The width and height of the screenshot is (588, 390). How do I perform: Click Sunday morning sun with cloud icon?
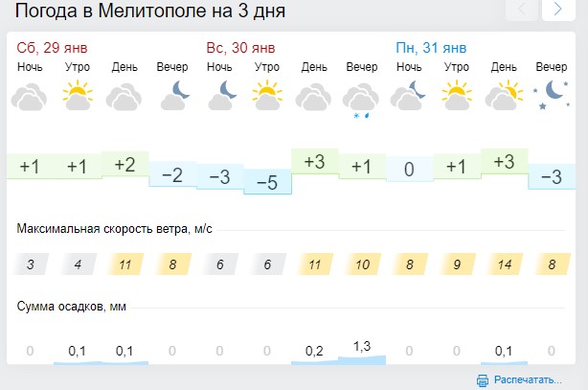click(267, 96)
